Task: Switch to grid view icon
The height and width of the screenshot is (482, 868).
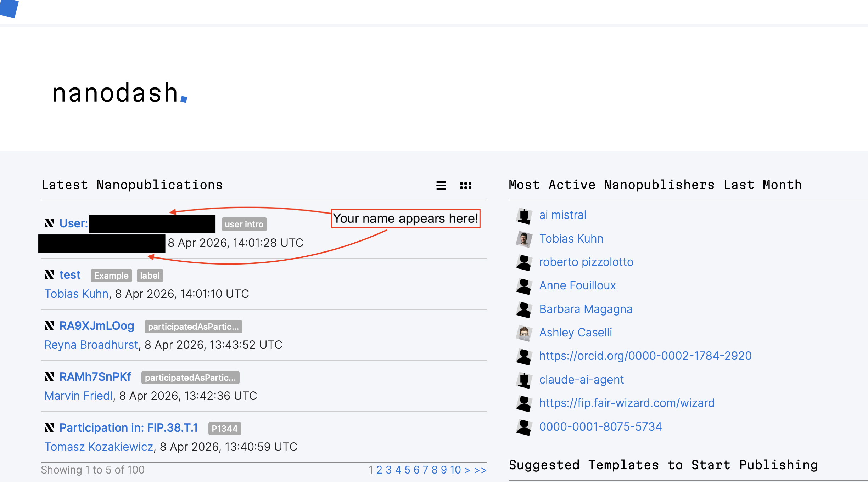Action: click(465, 186)
